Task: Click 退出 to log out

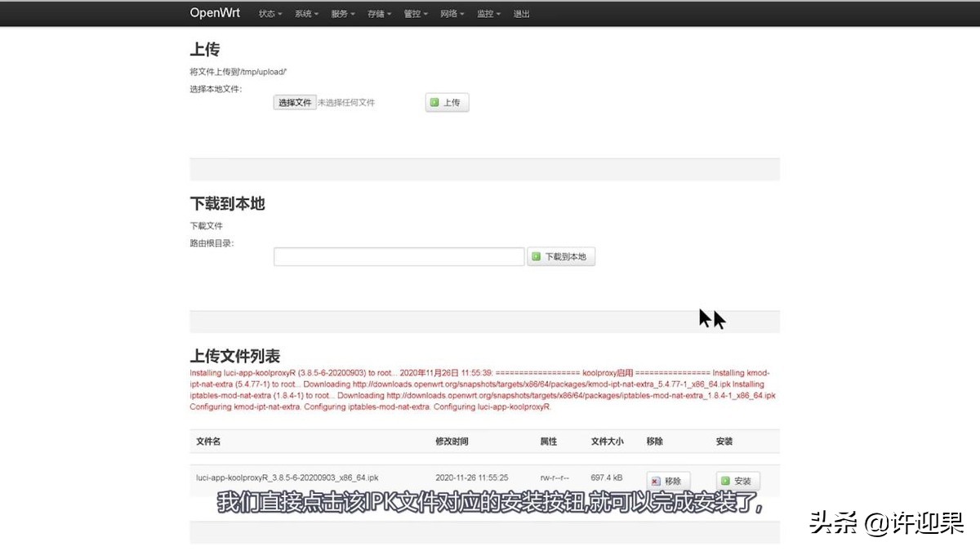Action: 522,13
